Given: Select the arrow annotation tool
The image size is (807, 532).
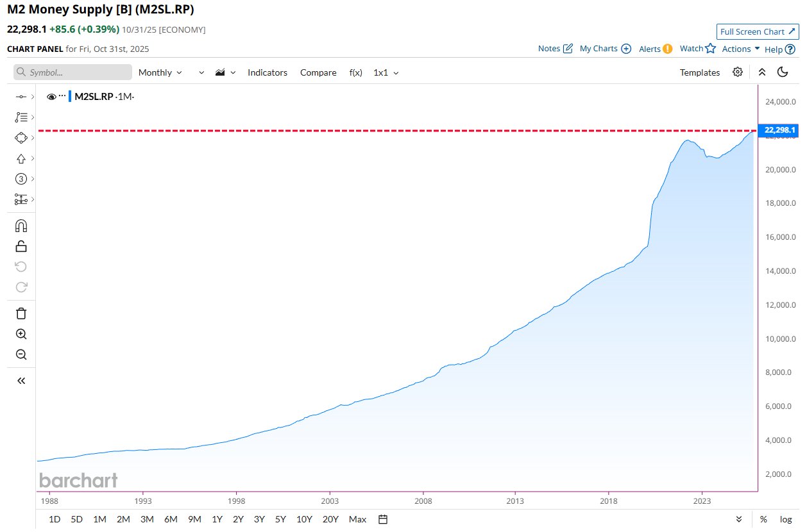Looking at the screenshot, I should point(21,158).
